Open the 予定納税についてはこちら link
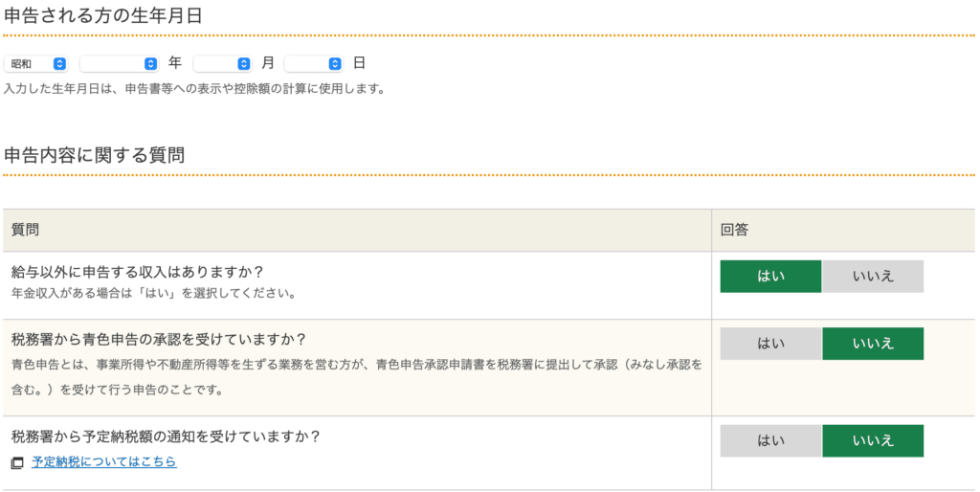The height and width of the screenshot is (492, 980). tap(103, 461)
